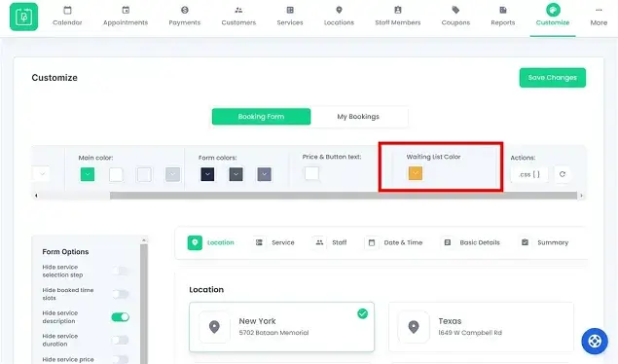Open the green Main color dropdown

click(88, 174)
